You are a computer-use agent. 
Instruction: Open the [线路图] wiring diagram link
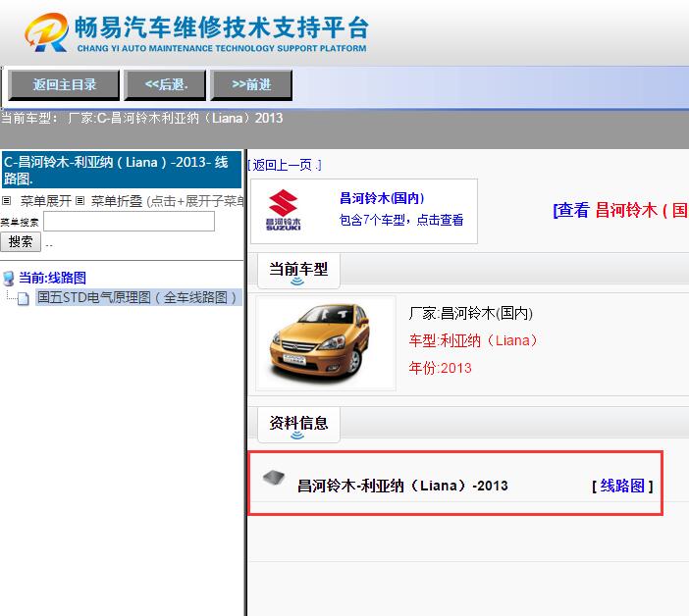[x=622, y=486]
